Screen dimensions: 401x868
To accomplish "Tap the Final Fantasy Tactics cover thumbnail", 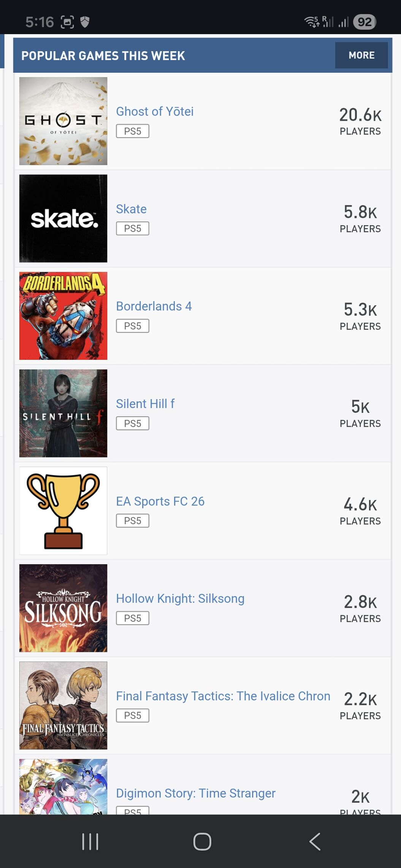I will 63,705.
